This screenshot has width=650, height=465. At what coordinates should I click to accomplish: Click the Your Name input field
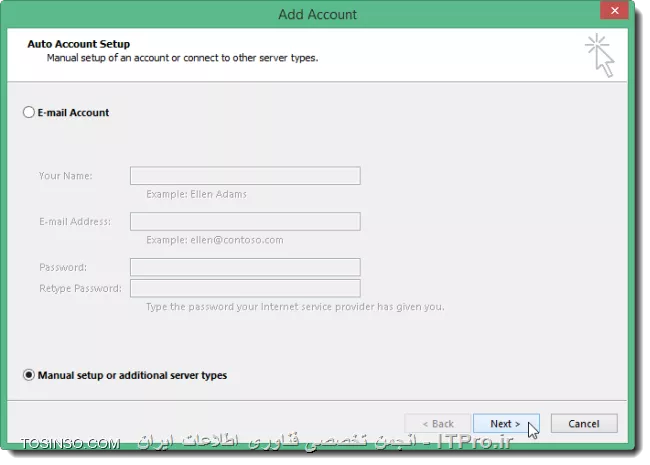[245, 176]
